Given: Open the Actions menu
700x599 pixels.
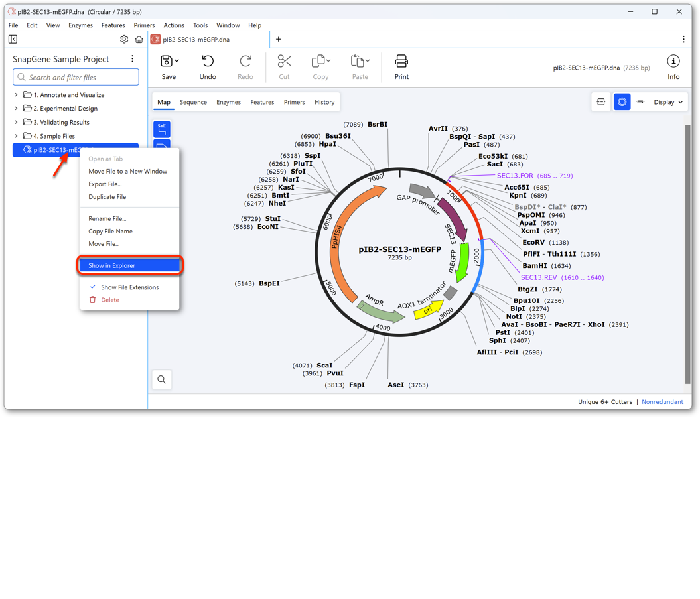Looking at the screenshot, I should tap(174, 25).
